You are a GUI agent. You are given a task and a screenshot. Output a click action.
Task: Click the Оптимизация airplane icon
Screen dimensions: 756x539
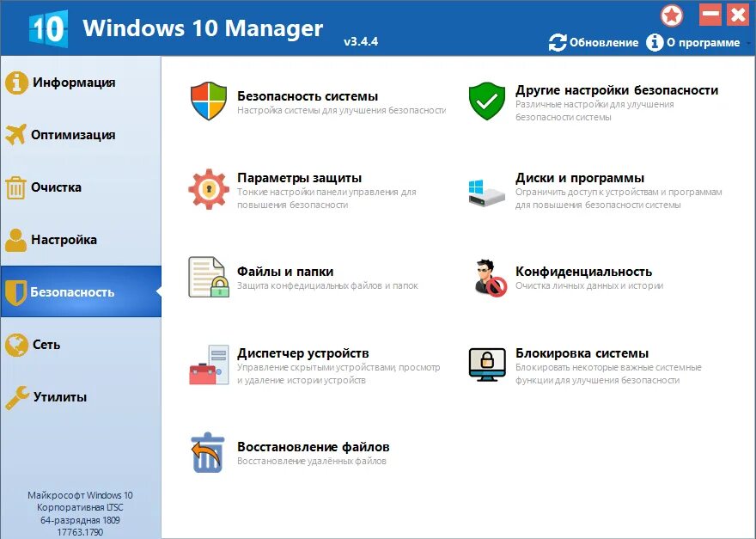click(x=16, y=135)
